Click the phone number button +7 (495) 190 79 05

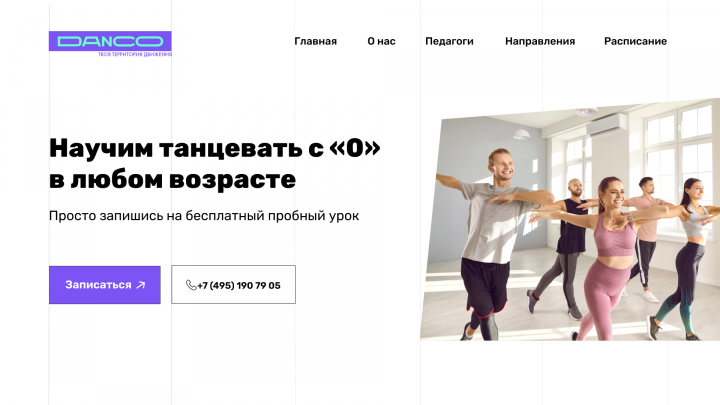[x=233, y=285]
